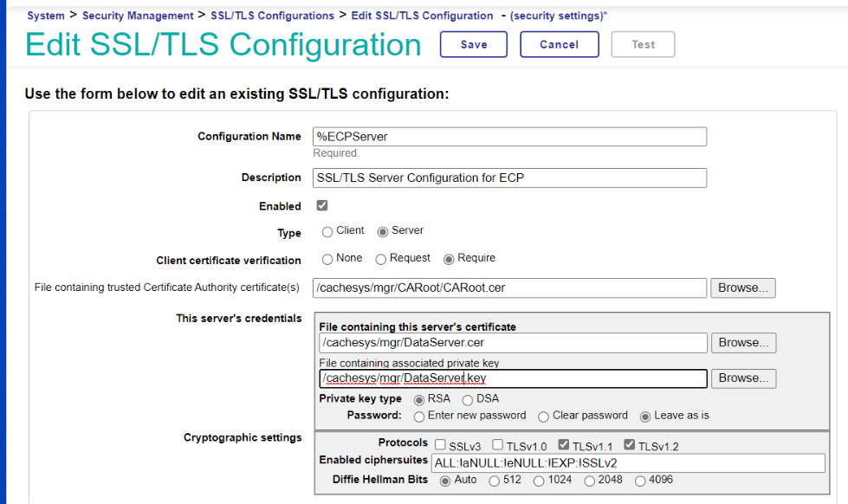Screen dimensions: 848x504
Task: Select the Clear password option
Action: (544, 417)
